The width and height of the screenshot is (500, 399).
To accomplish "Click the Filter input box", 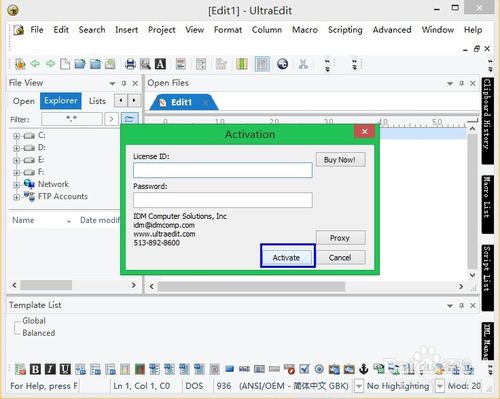I will point(72,119).
